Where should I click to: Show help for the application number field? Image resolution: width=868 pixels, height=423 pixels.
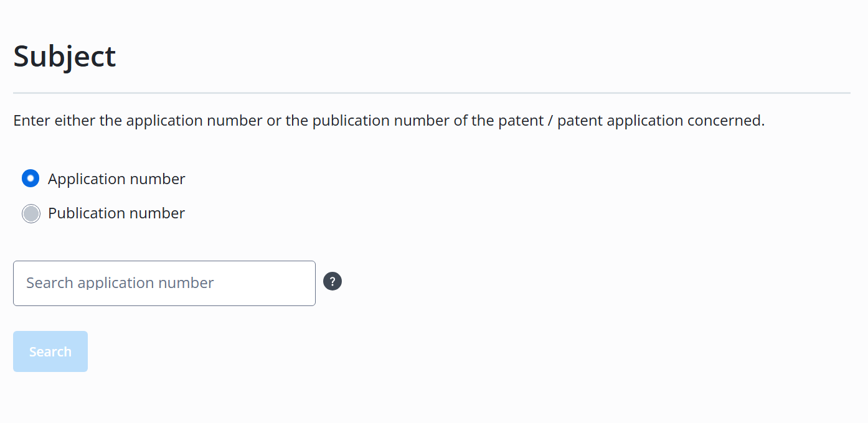coord(333,282)
